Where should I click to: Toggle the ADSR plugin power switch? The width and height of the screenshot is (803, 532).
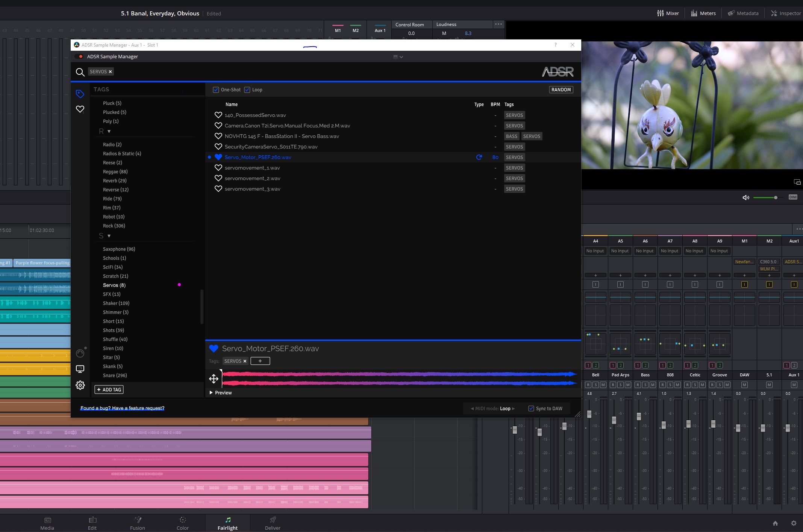tap(79, 56)
